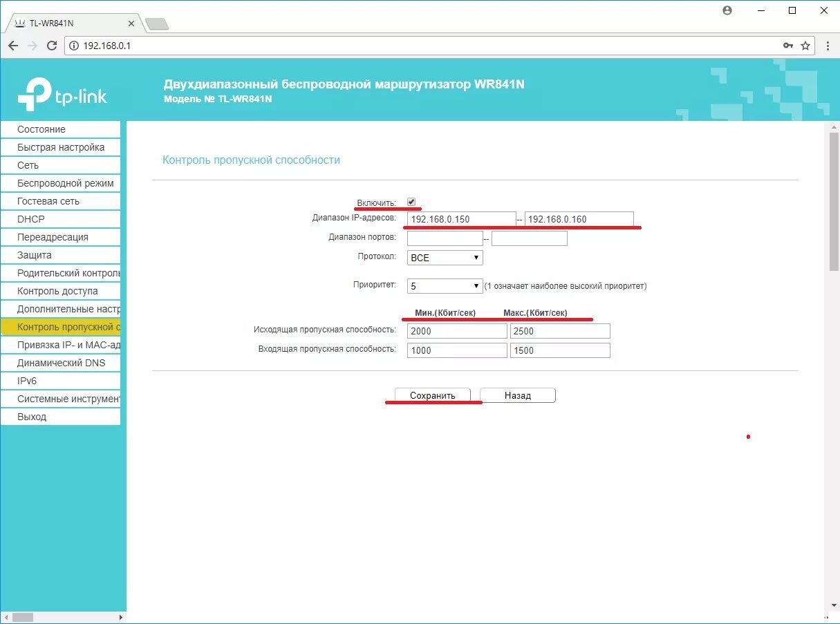Click the sidebar horizontal scrollbar thumb

(x=23, y=617)
